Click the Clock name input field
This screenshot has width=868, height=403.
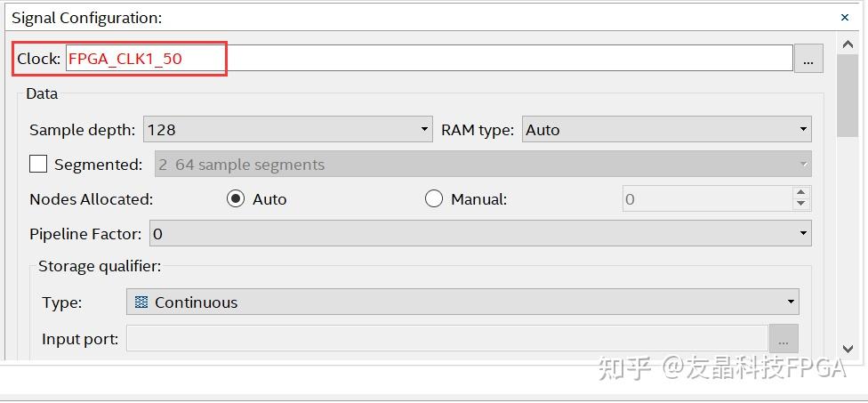[429, 59]
